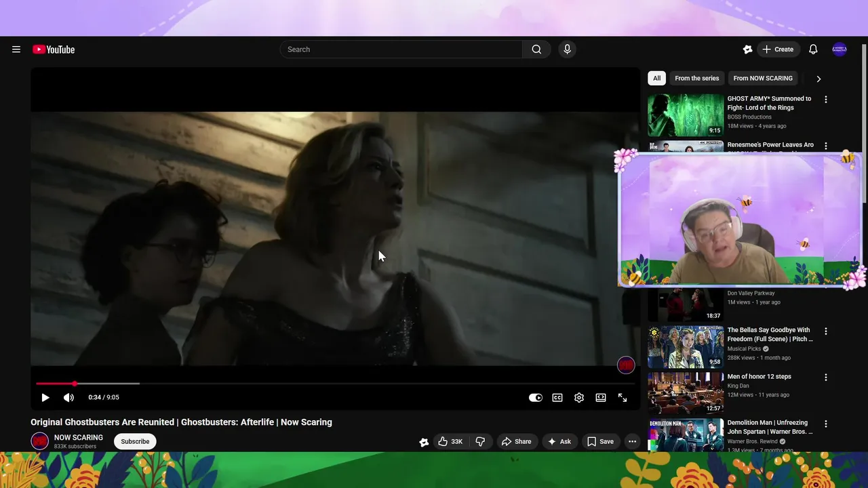
Task: Open Men of honor 12 steps thumbnail
Action: coord(686,393)
